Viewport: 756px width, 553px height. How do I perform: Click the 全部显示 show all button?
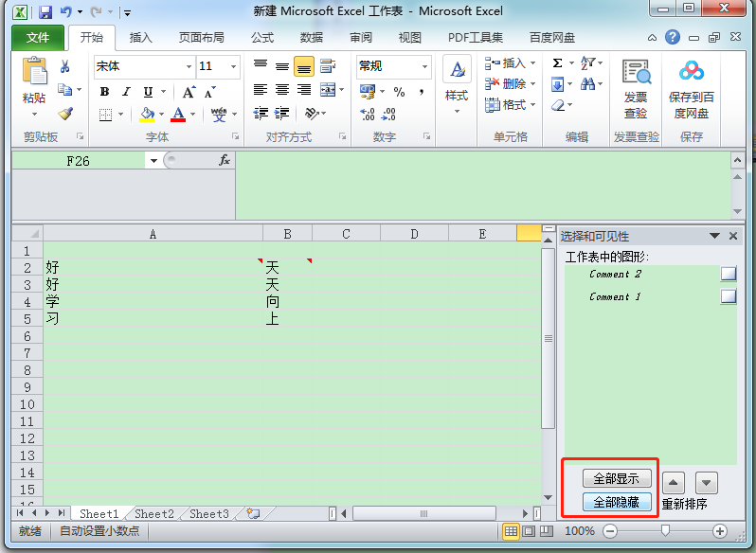(x=617, y=478)
